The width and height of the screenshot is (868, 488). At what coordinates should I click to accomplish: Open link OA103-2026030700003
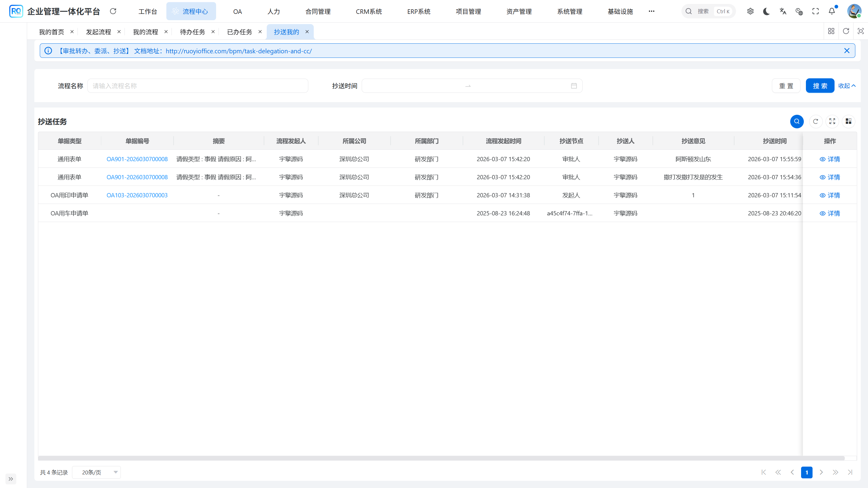click(x=137, y=195)
